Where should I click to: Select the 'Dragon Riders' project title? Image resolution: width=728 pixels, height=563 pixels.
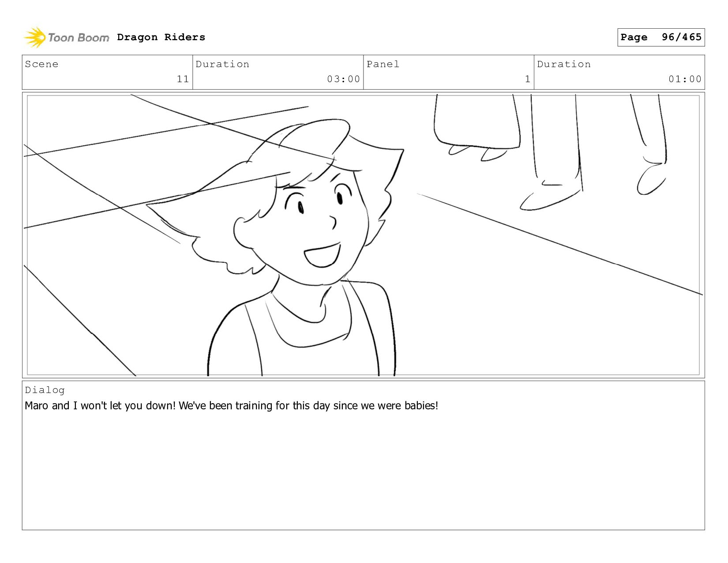tap(161, 37)
